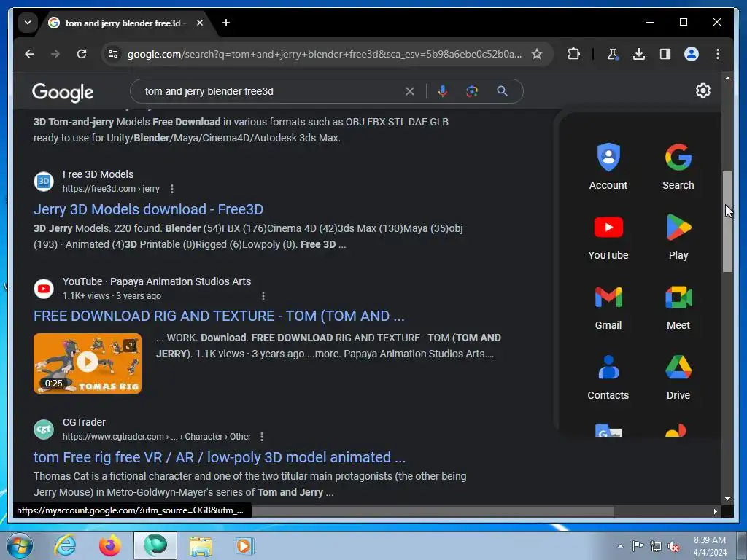Click the muted volume tray icon
Image resolution: width=747 pixels, height=560 pixels.
[x=673, y=546]
